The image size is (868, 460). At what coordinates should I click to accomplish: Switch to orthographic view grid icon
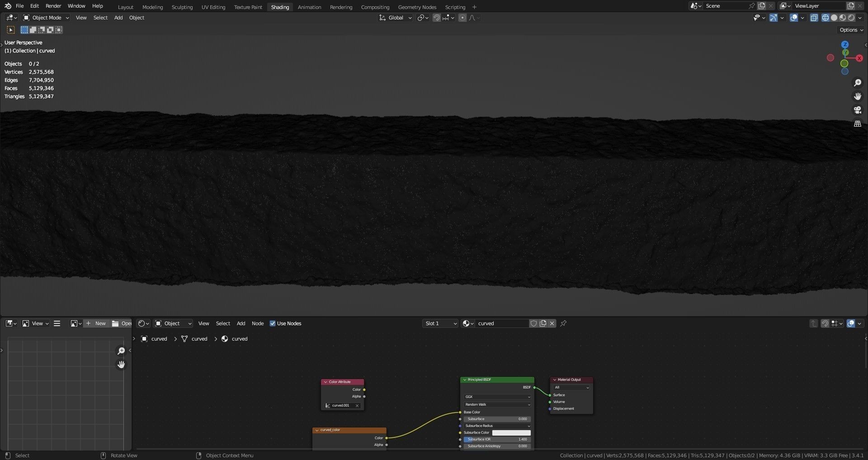click(x=857, y=123)
